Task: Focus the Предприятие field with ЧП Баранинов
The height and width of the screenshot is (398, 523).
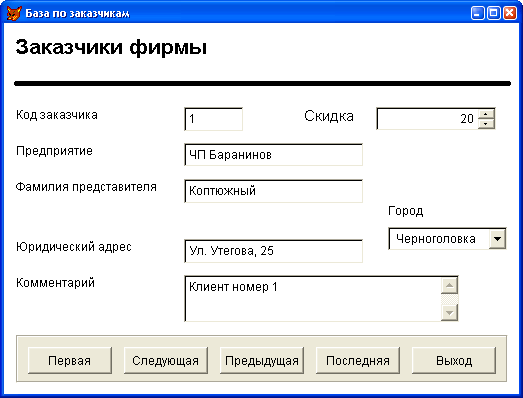Action: pos(274,154)
